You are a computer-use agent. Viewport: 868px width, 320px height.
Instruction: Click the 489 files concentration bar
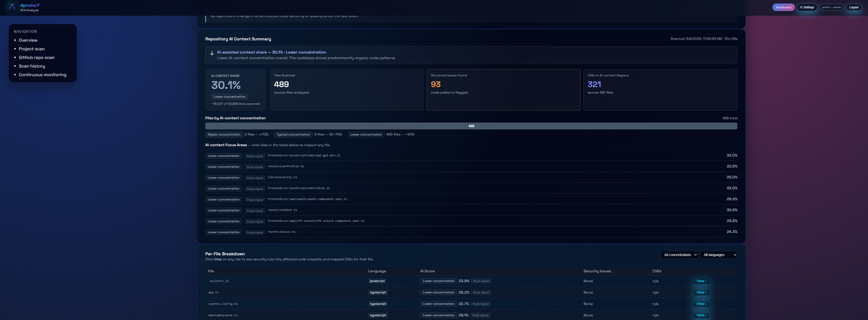tap(471, 126)
